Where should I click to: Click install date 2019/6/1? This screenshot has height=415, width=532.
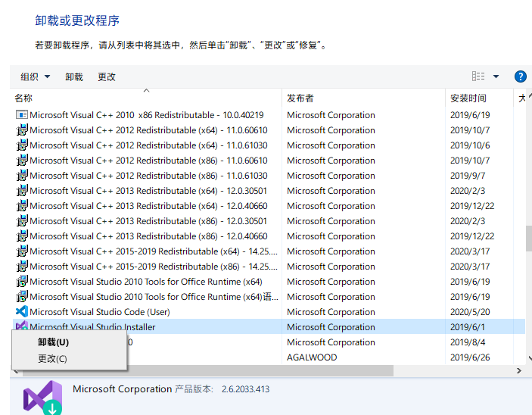click(x=468, y=327)
